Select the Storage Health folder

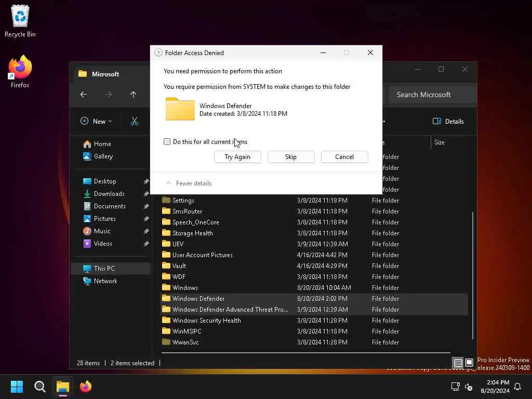point(314,233)
